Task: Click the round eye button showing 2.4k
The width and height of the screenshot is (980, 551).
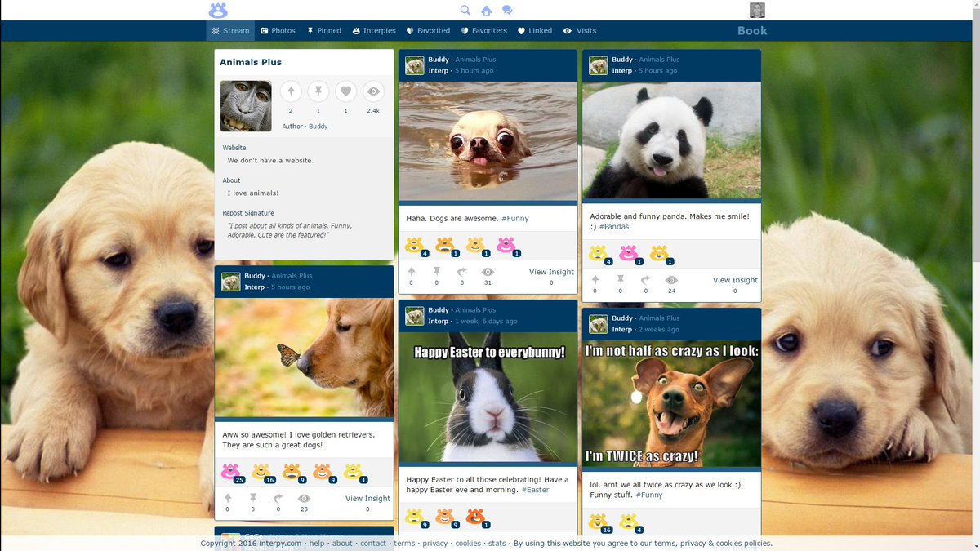Action: click(x=373, y=91)
